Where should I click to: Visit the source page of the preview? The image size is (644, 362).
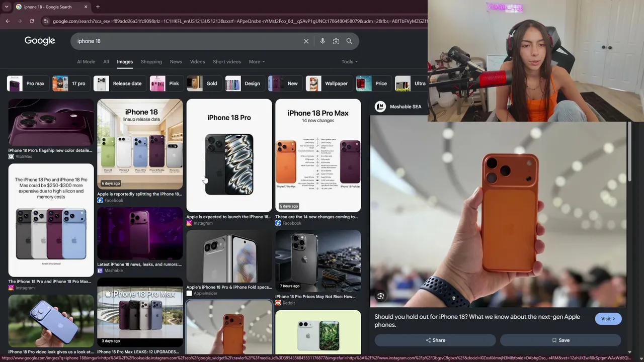[608, 319]
